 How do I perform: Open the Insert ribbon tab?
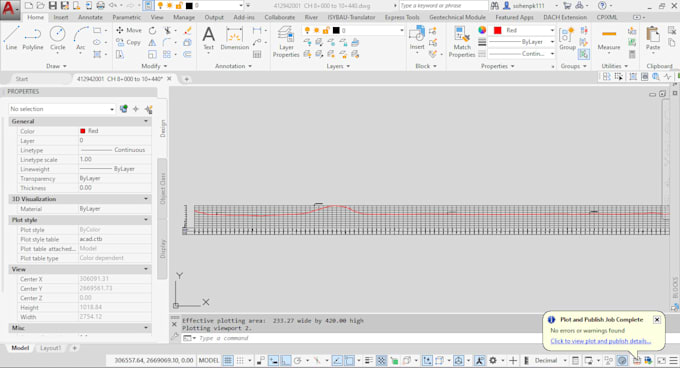61,17
